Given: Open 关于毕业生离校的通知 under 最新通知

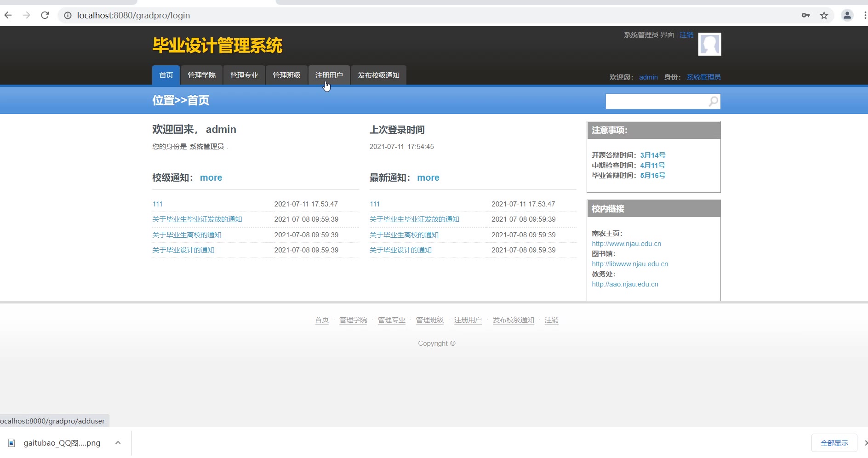Looking at the screenshot, I should tap(404, 235).
